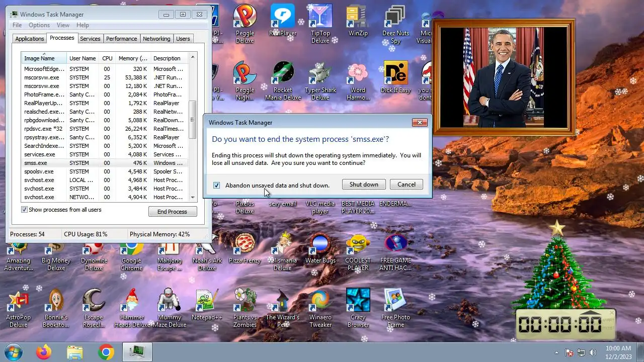Launch AstroPop Deluxe desktop shortcut
This screenshot has height=362, width=644.
point(19,308)
